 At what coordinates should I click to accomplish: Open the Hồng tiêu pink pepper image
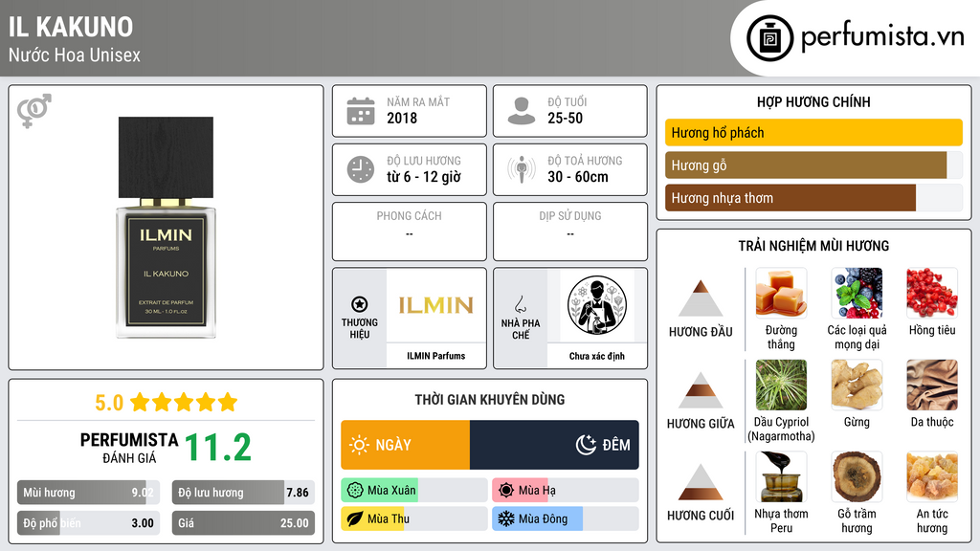(x=932, y=293)
